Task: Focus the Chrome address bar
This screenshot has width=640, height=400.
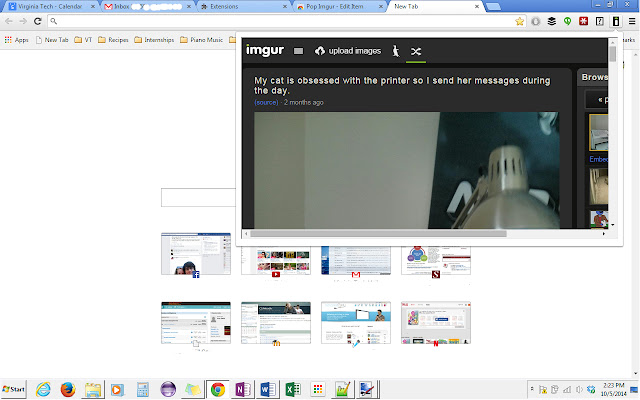Action: [x=286, y=21]
